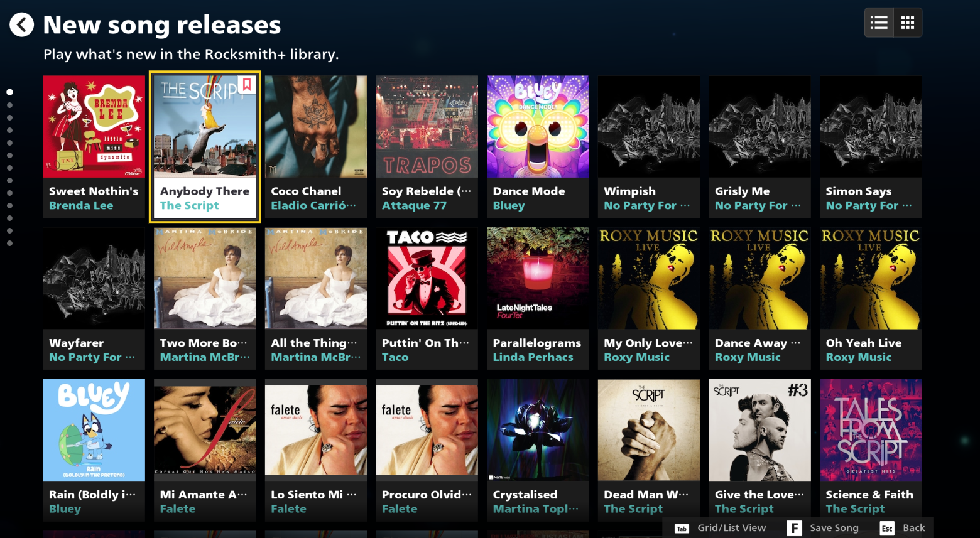Open Procuro Olvid… Falete cover
The width and height of the screenshot is (980, 538).
427,430
